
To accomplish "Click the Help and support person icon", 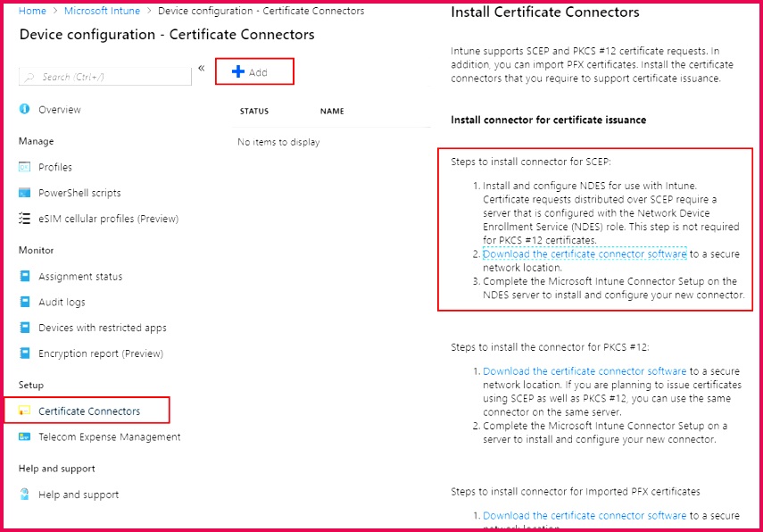I will [x=24, y=494].
